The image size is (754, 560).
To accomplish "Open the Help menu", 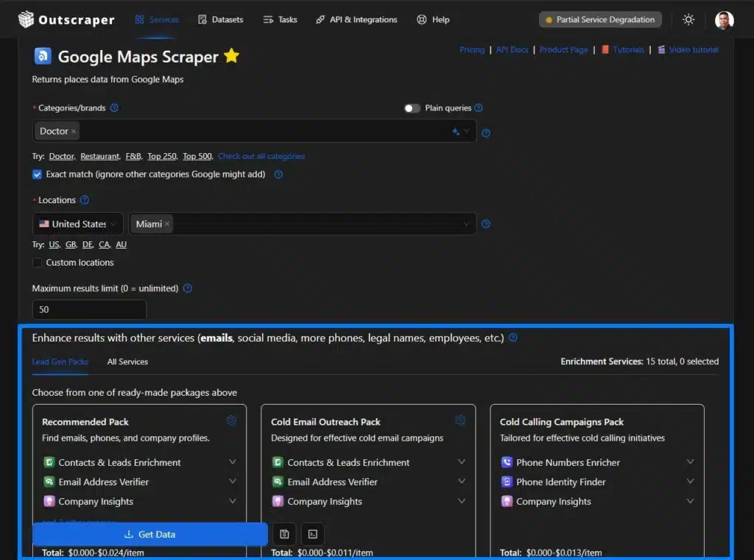I will 433,20.
